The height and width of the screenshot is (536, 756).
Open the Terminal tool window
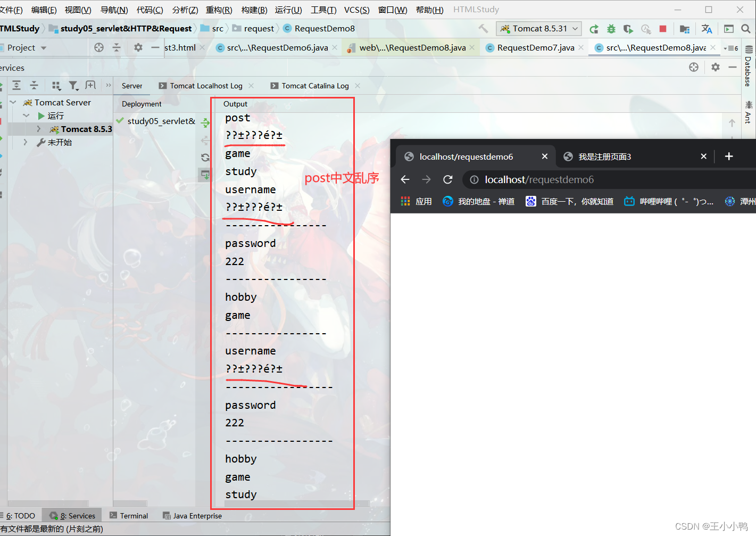click(x=128, y=515)
